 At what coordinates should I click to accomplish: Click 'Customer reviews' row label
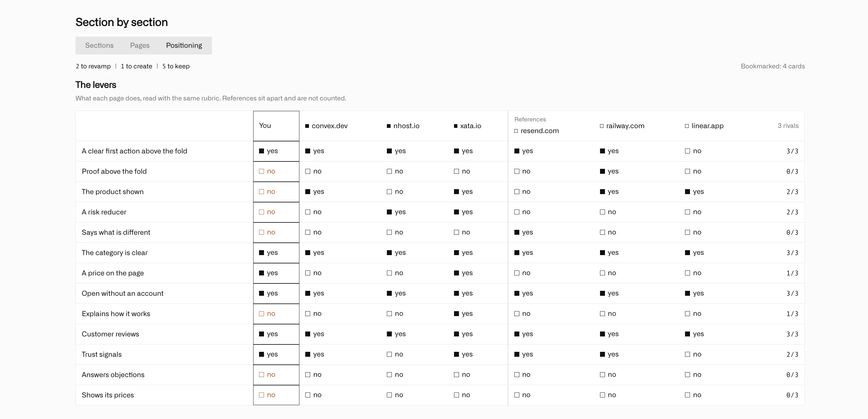pos(110,334)
